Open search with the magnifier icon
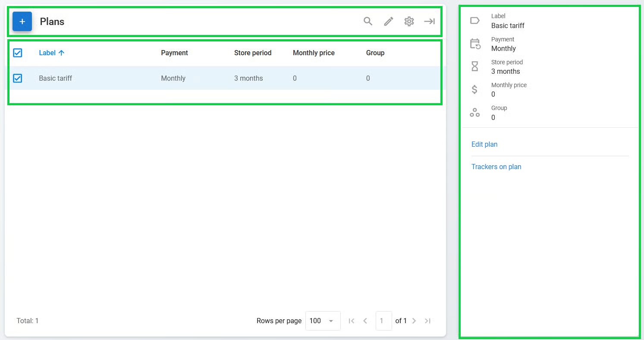644x340 pixels. tap(368, 21)
